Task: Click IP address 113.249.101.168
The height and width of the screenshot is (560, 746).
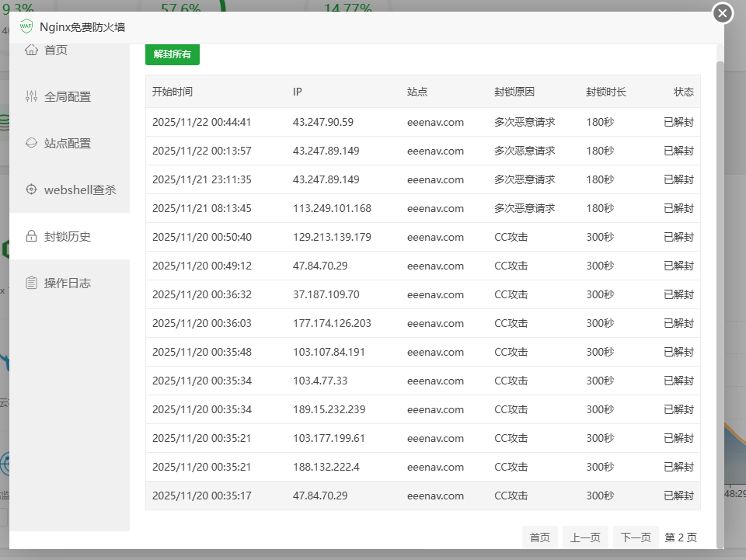Action: [332, 208]
